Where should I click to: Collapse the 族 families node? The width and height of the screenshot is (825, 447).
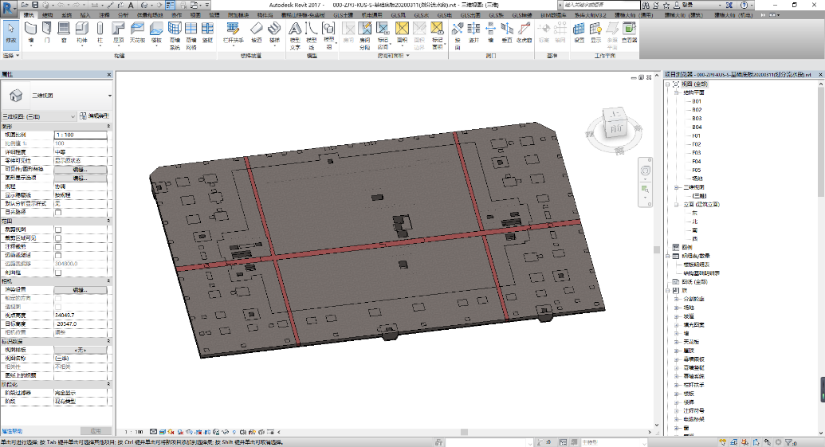tap(669, 290)
